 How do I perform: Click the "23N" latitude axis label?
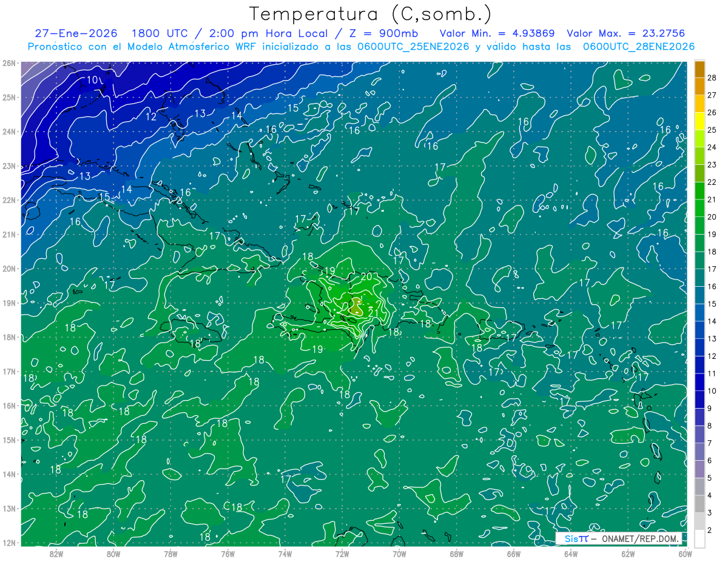click(9, 166)
